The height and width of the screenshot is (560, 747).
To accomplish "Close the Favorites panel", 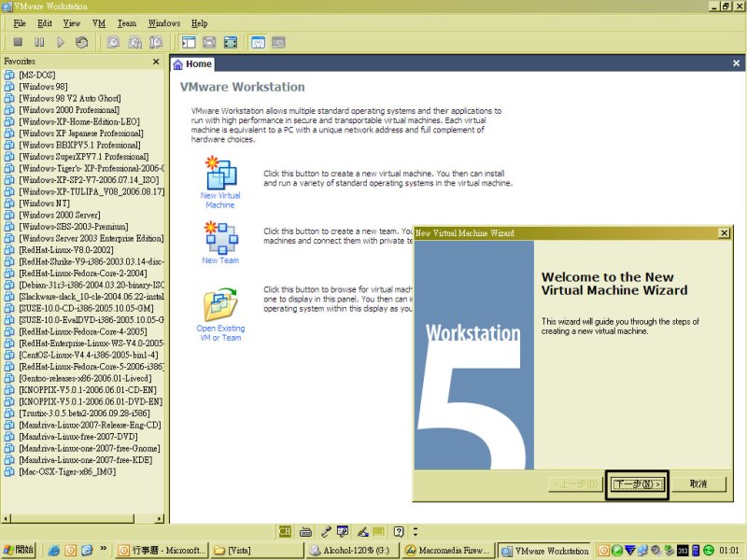I will click(156, 62).
